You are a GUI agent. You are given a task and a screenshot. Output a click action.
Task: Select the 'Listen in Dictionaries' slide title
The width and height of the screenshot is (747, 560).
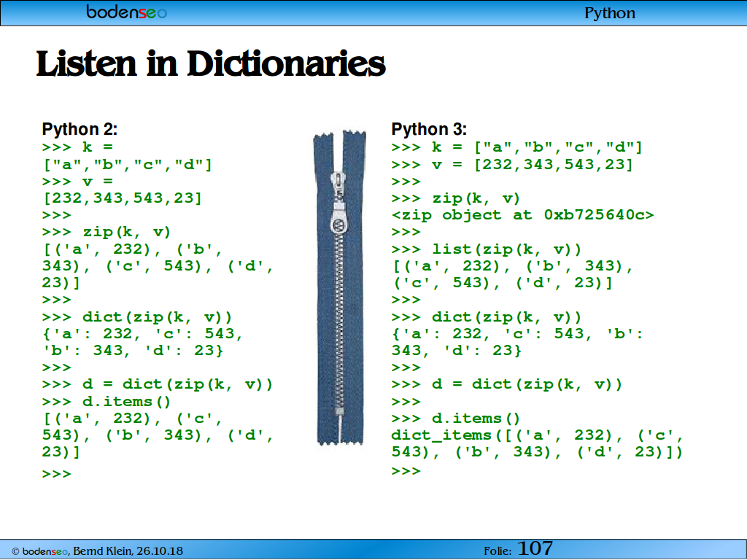(x=211, y=63)
